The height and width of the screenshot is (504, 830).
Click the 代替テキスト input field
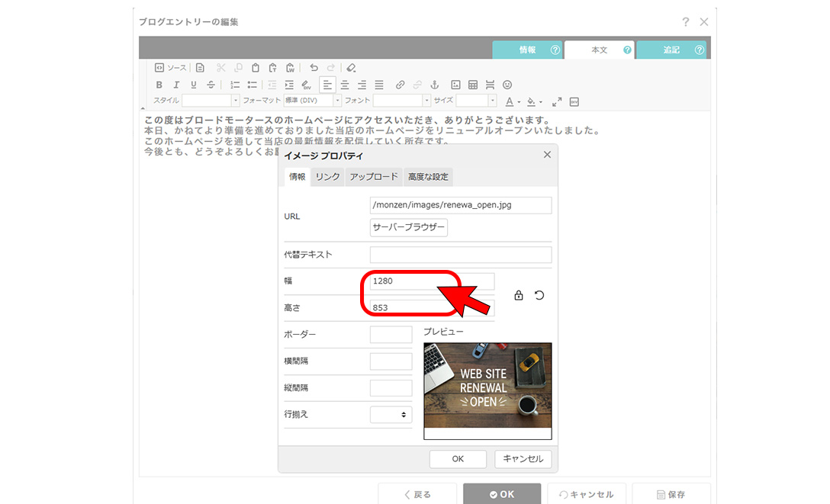click(x=460, y=255)
